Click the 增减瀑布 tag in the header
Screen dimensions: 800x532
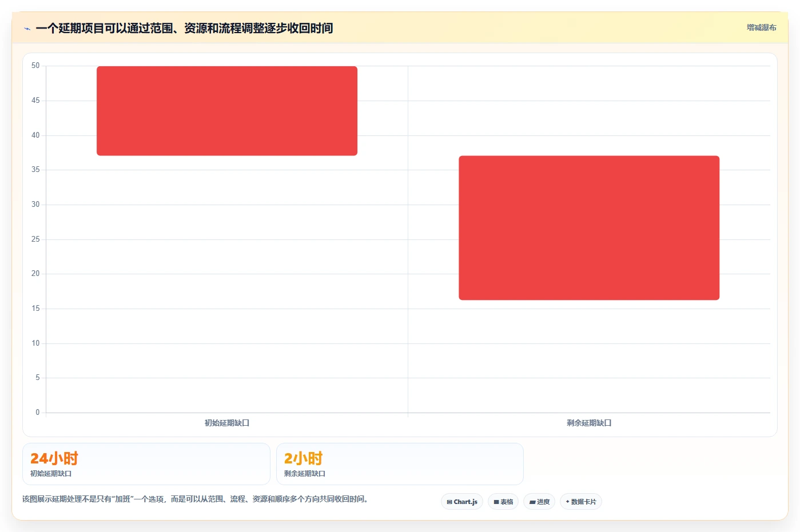pos(761,27)
